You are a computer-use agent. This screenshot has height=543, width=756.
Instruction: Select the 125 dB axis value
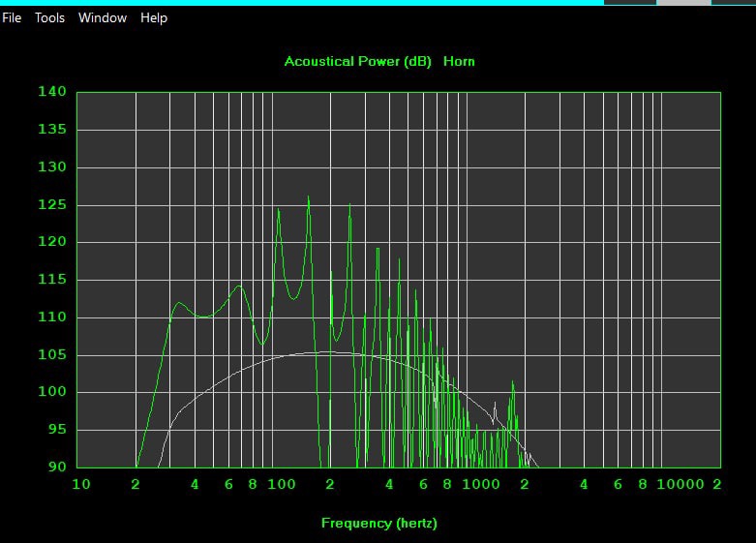tap(52, 204)
